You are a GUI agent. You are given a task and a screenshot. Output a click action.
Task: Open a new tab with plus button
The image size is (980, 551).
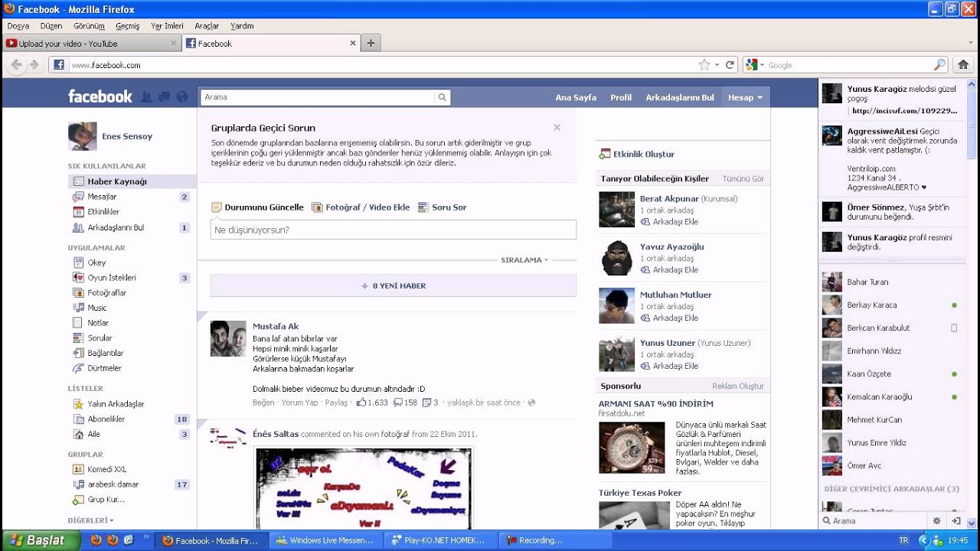tap(371, 44)
